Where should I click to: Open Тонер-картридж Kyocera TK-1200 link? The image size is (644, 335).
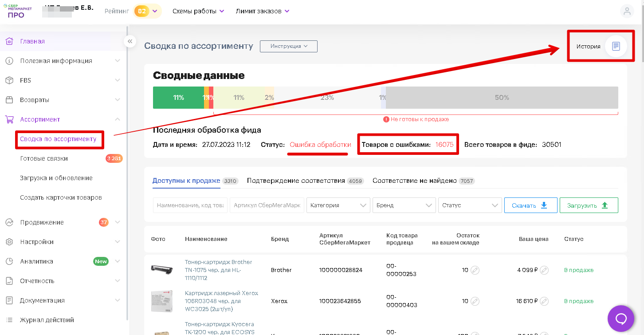pos(219,328)
